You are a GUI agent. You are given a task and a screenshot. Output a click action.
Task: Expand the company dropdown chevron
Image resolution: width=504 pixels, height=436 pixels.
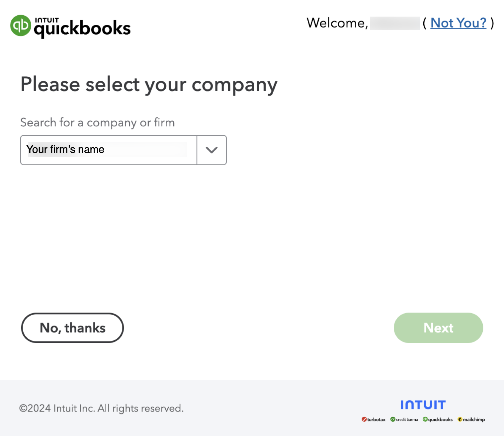(211, 150)
